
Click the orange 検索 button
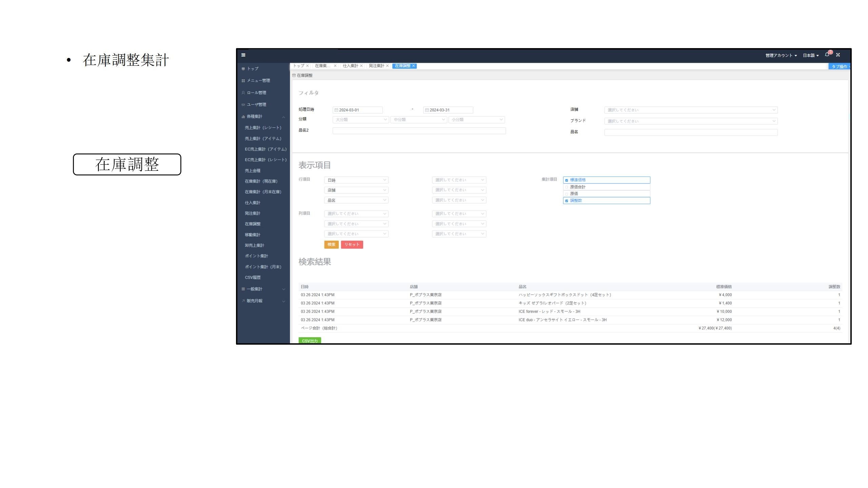pyautogui.click(x=331, y=245)
